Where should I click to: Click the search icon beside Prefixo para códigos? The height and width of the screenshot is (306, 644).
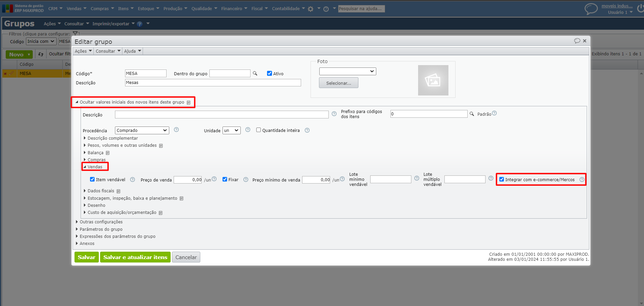[x=472, y=114]
